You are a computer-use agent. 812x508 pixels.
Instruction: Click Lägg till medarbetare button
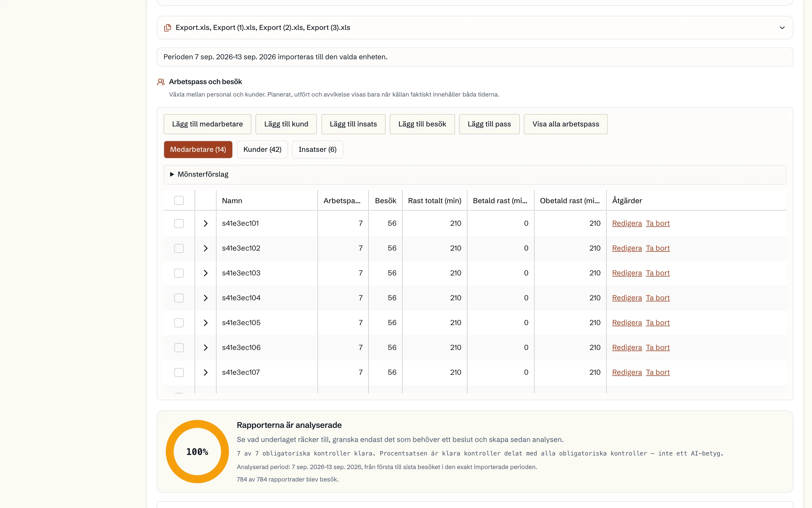tap(207, 124)
